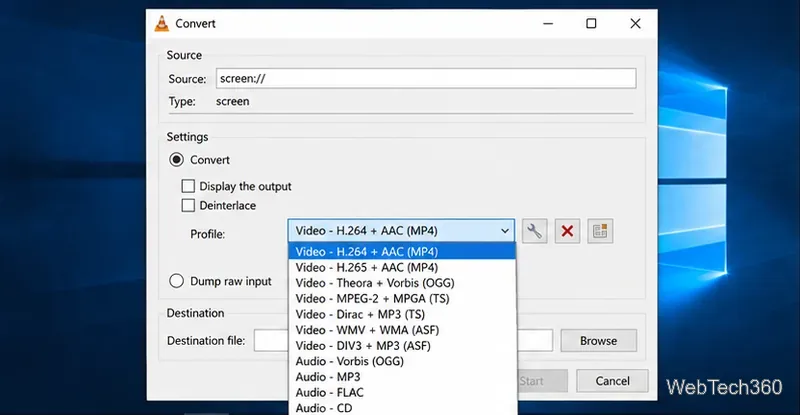This screenshot has height=415, width=800.
Task: Choose Audio - FLAC profile option
Action: 402,393
